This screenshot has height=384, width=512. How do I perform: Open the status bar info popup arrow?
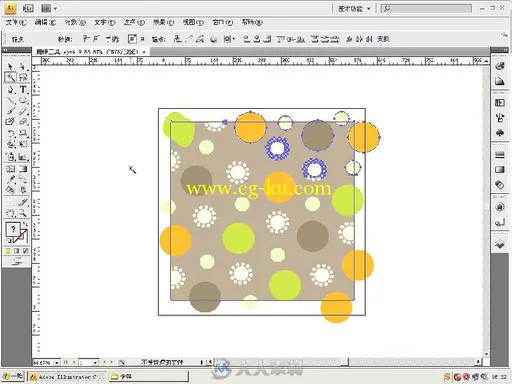pyautogui.click(x=202, y=362)
